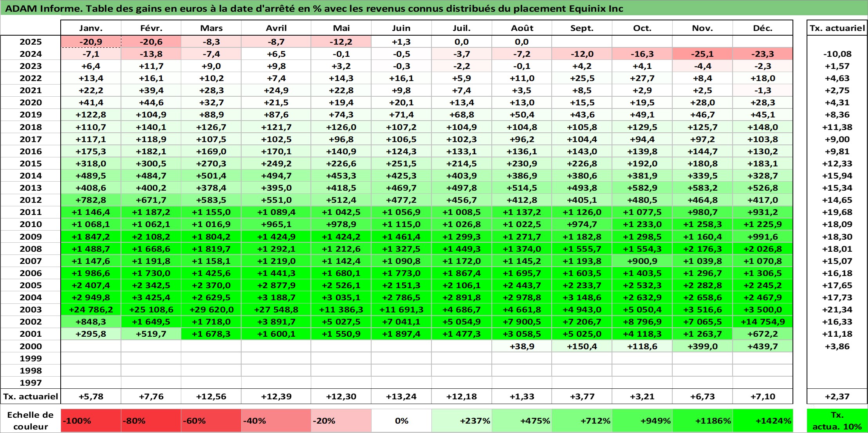Viewport: 868px width, 433px height.
Task: Click the +782,8 cell in the 2012 row
Action: 91,200
